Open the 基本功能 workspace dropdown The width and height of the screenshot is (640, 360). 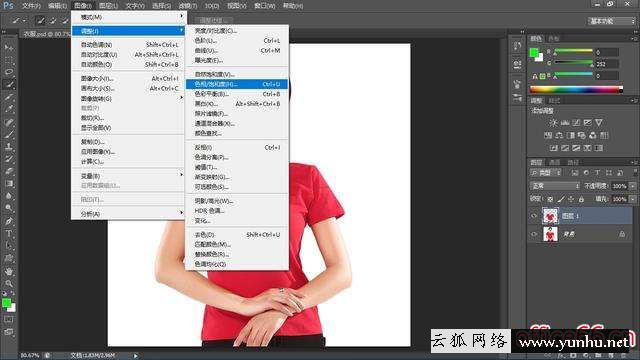coord(611,21)
